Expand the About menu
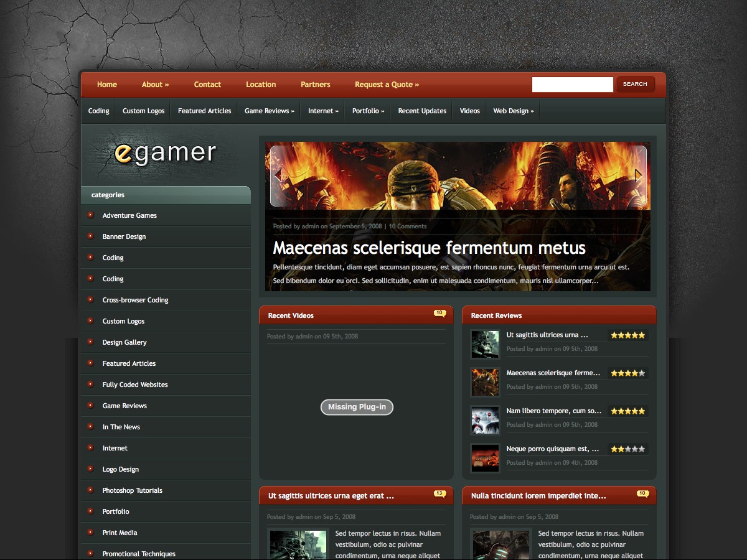Screen dimensions: 747x560 155,85
